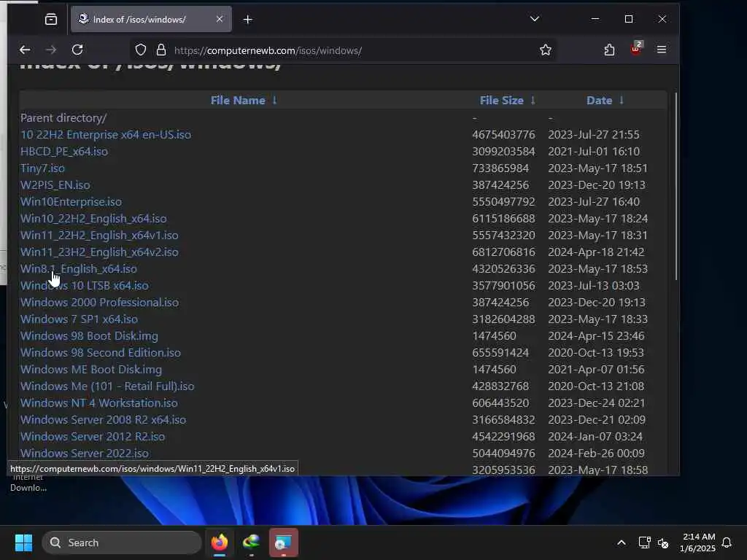The width and height of the screenshot is (747, 560).
Task: Click the taskbar Search box
Action: tap(122, 542)
